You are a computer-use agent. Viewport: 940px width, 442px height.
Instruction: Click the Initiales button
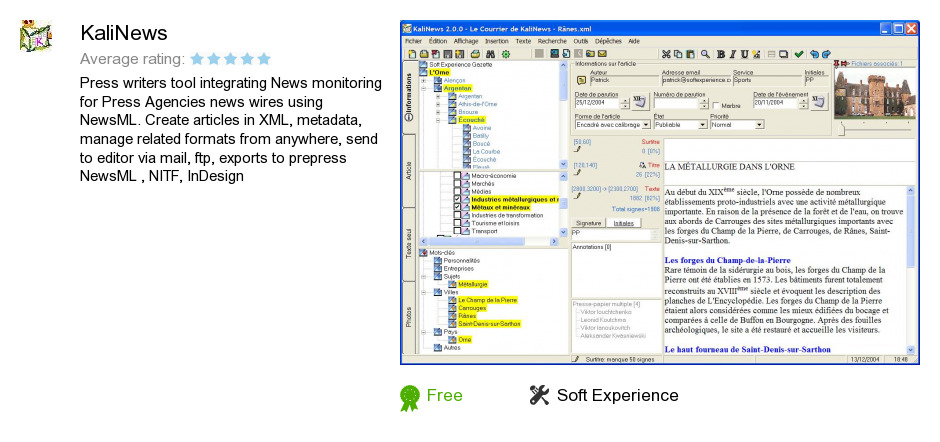[x=623, y=222]
